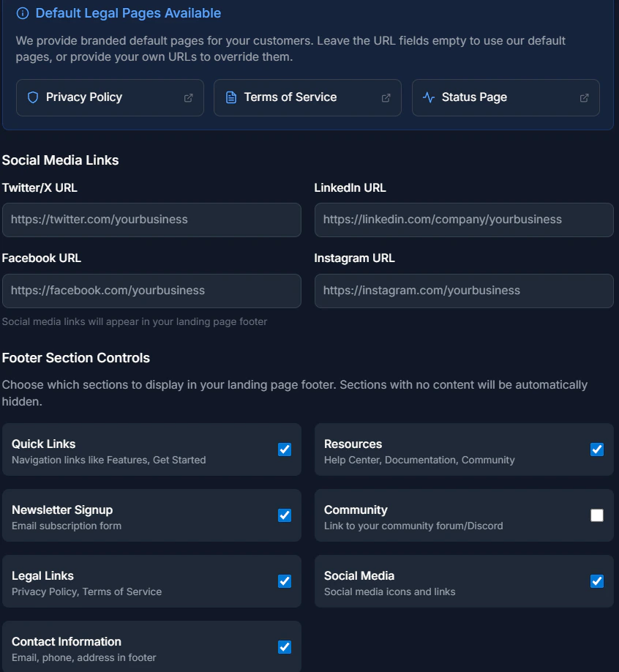
Task: Uncheck the Social Media footer checkbox
Action: pos(597,581)
